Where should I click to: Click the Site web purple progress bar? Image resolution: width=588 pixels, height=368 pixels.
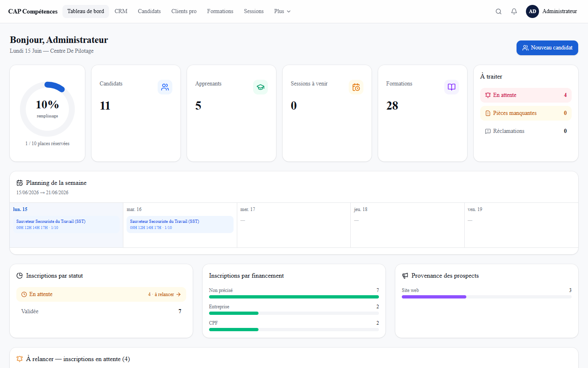pyautogui.click(x=434, y=297)
